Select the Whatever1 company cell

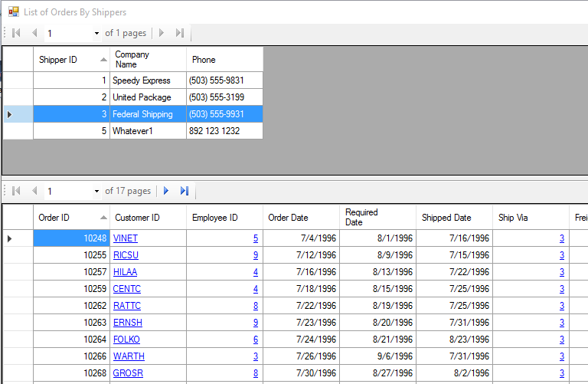[x=148, y=131]
